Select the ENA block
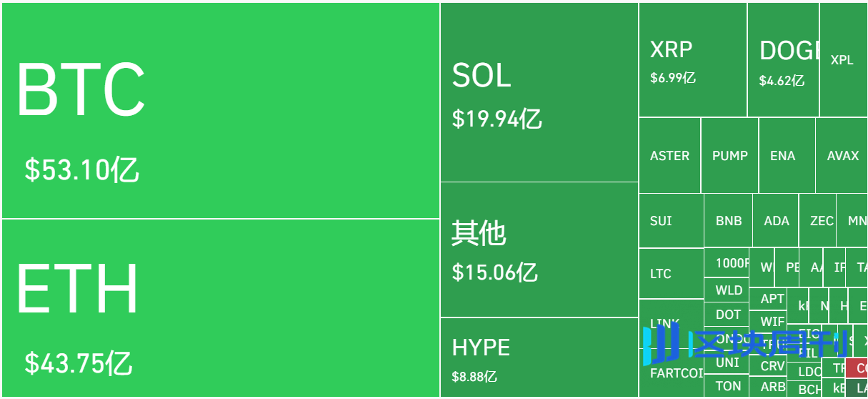The width and height of the screenshot is (868, 399). click(782, 156)
